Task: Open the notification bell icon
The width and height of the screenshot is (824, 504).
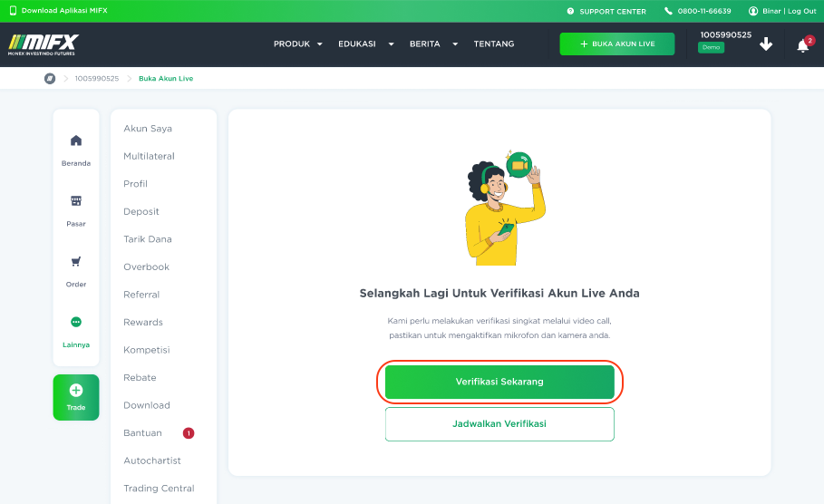Action: tap(802, 45)
